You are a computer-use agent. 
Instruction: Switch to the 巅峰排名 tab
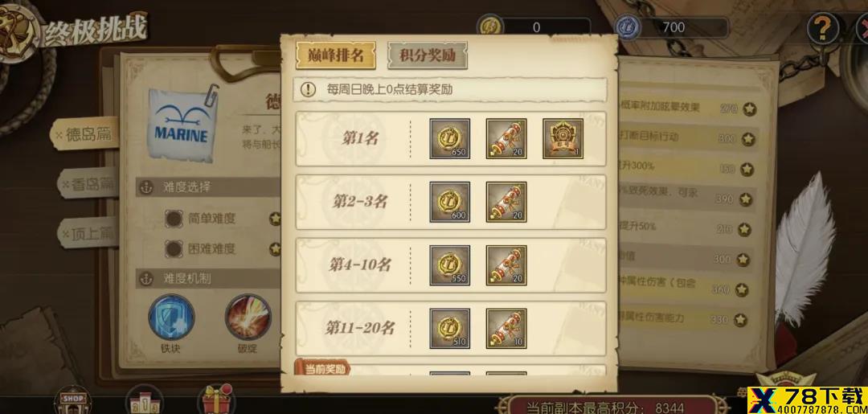tap(335, 56)
